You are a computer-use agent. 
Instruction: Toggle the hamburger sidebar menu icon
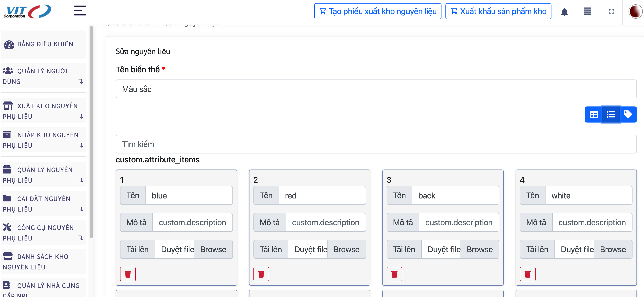click(x=80, y=11)
